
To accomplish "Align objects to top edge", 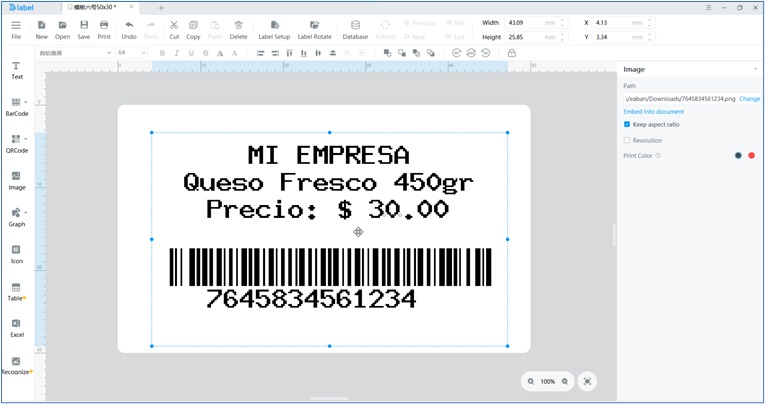I will 289,53.
